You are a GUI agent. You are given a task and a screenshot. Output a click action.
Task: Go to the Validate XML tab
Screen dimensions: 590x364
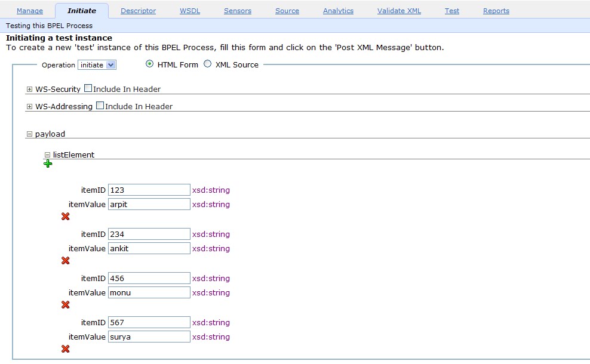point(400,11)
